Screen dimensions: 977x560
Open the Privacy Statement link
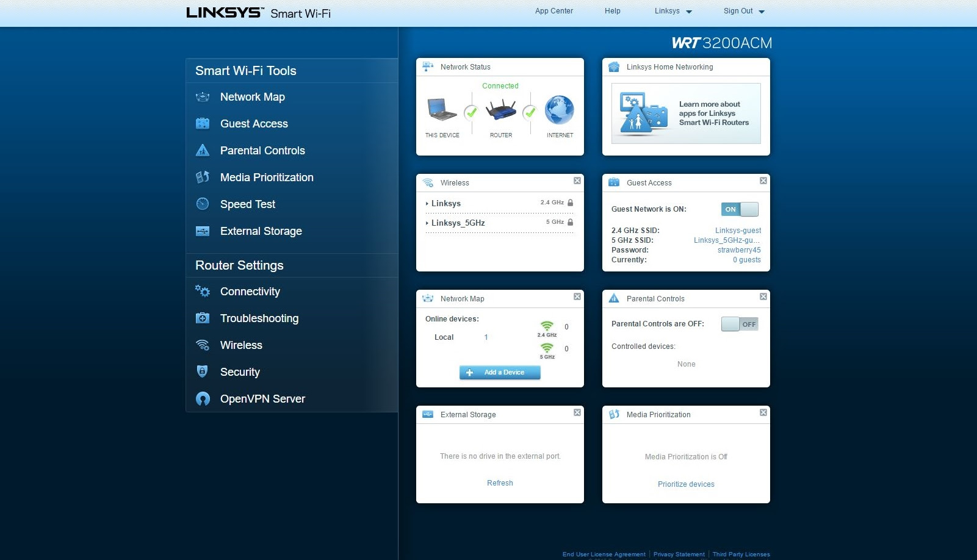[679, 555]
